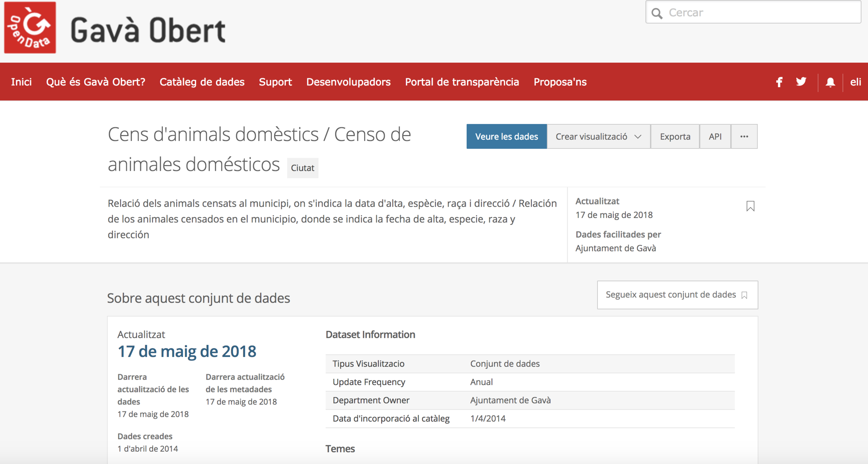Select the Ciutat category tag
This screenshot has width=868, height=464.
coord(302,168)
